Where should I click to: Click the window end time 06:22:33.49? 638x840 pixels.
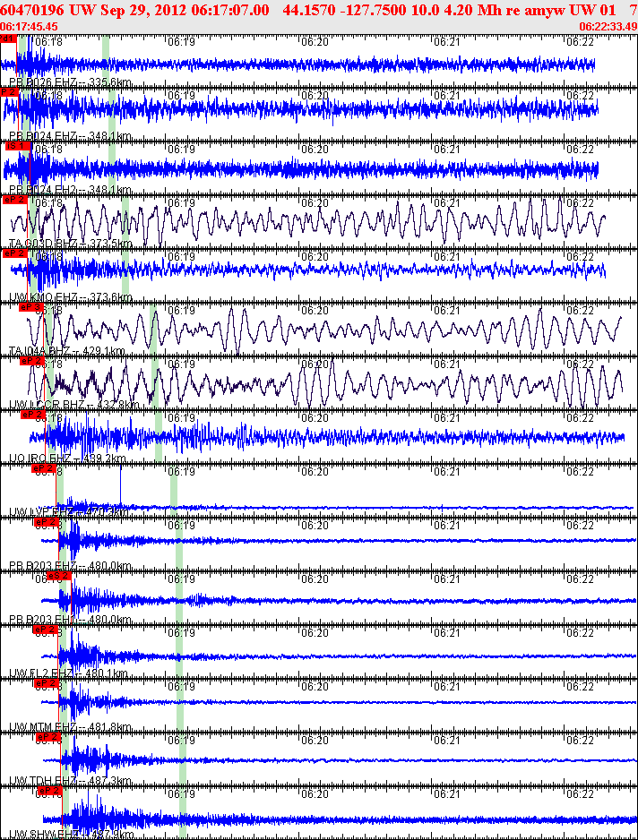click(x=608, y=27)
